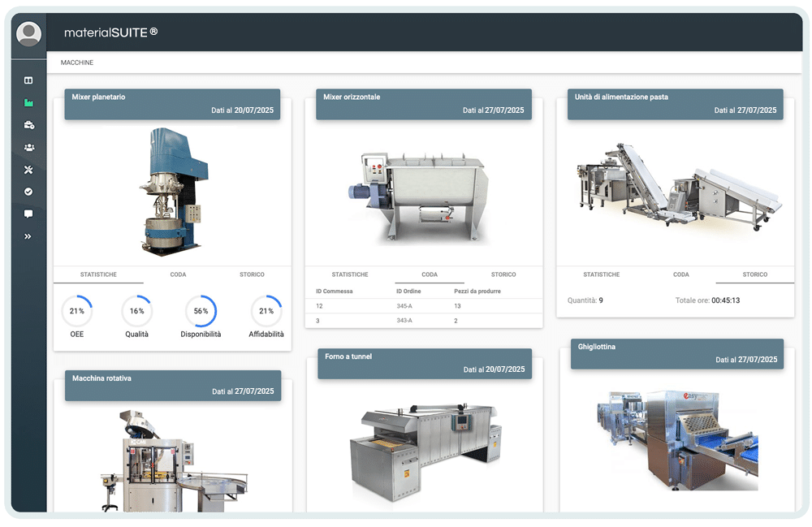Open the dashboard layout icon in sidebar

pyautogui.click(x=28, y=80)
